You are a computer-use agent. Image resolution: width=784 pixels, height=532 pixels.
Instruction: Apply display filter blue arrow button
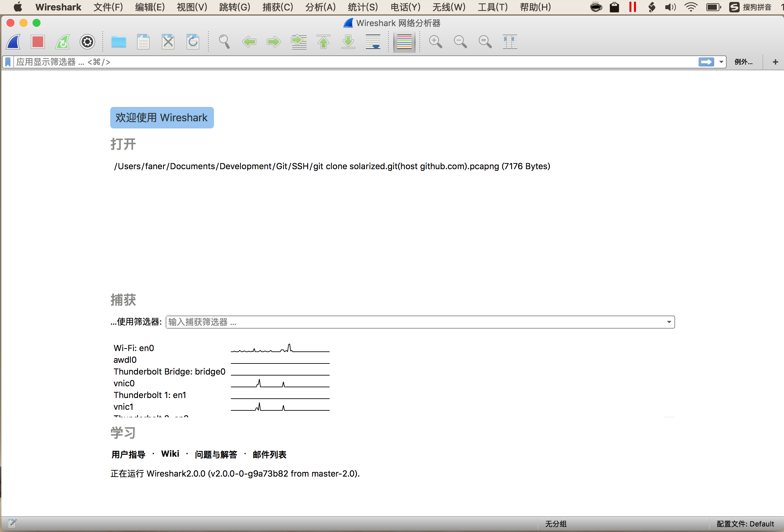pyautogui.click(x=706, y=62)
